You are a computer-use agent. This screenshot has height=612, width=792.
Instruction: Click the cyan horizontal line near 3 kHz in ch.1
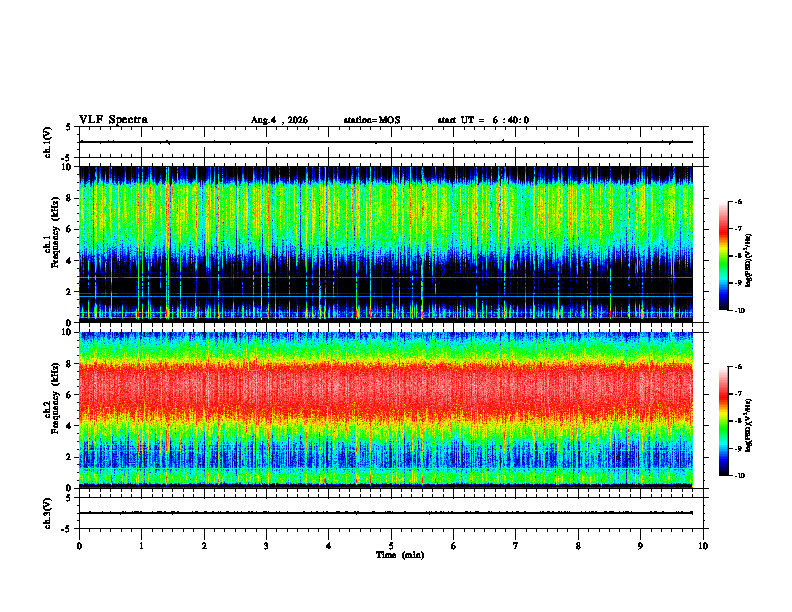point(386,277)
